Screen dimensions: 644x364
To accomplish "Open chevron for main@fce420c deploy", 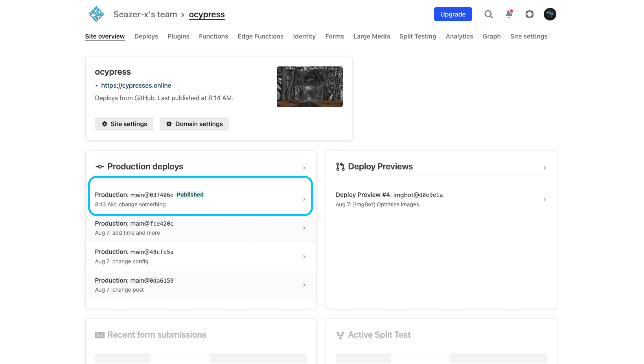I will click(x=304, y=228).
